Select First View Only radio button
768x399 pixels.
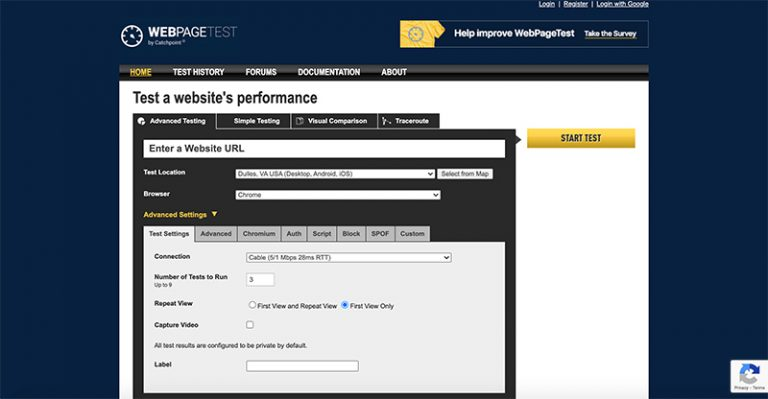pyautogui.click(x=345, y=305)
